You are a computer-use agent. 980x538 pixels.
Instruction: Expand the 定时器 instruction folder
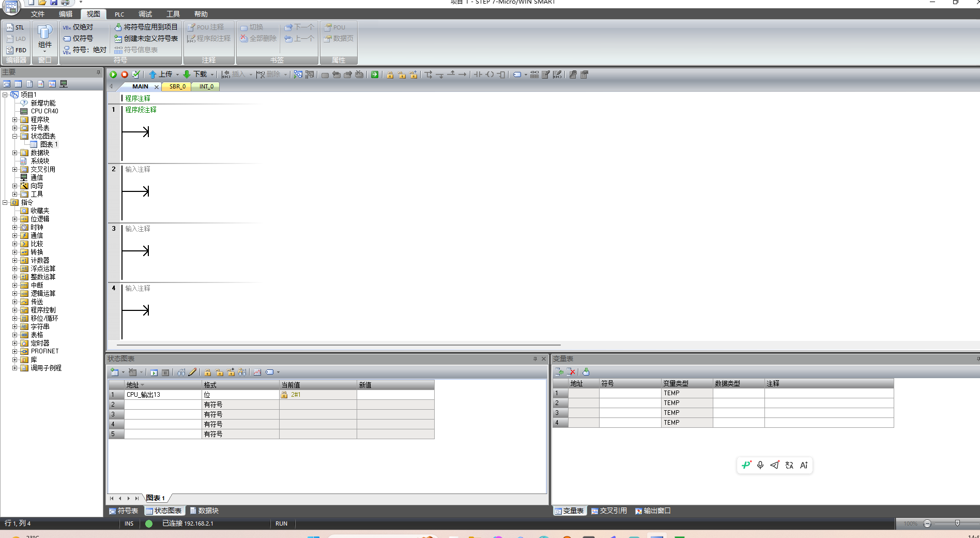point(15,343)
